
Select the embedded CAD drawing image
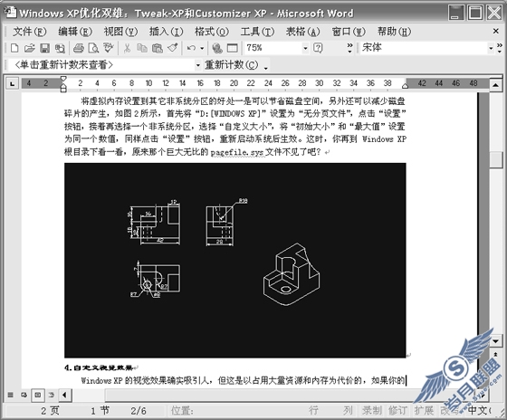click(x=235, y=261)
